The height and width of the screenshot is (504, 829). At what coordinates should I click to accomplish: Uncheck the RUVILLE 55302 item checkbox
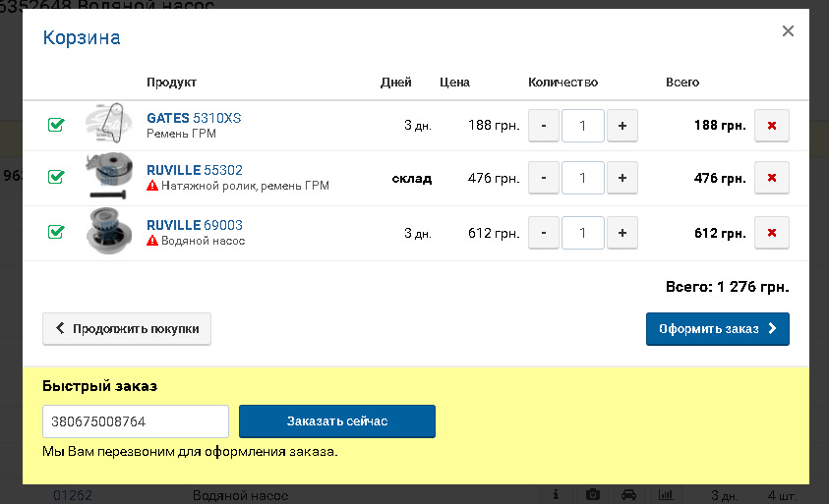pyautogui.click(x=56, y=177)
